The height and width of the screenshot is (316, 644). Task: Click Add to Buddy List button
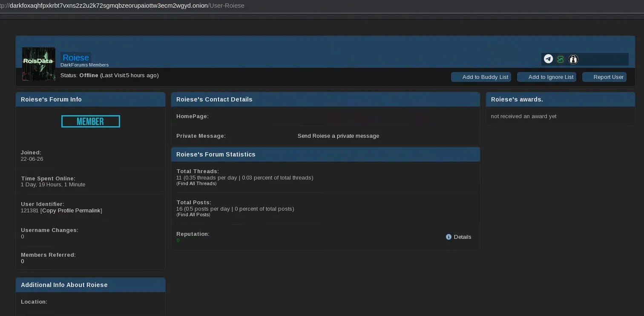coord(481,77)
